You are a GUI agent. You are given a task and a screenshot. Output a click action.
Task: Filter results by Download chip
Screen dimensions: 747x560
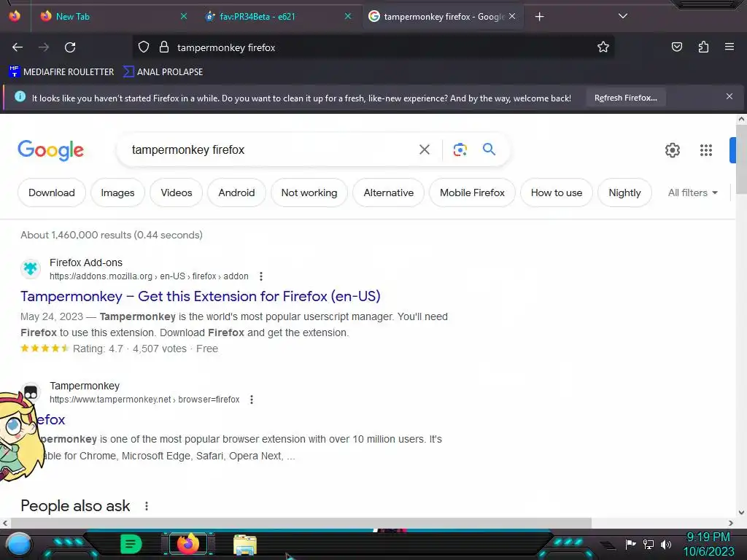click(x=52, y=192)
